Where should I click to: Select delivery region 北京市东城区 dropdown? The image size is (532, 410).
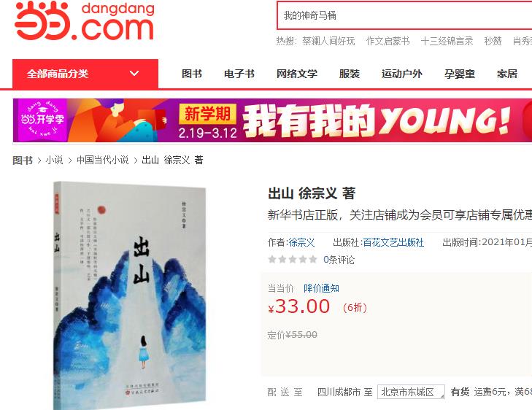[411, 392]
